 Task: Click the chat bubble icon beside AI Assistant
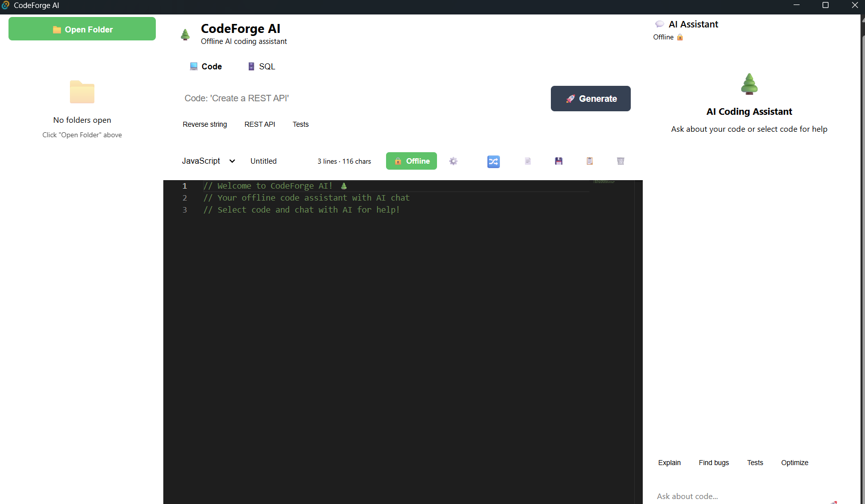click(x=660, y=23)
